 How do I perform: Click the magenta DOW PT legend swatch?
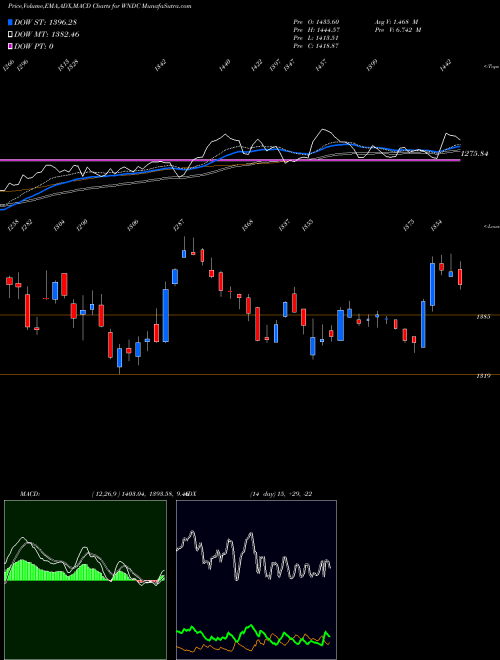10,46
